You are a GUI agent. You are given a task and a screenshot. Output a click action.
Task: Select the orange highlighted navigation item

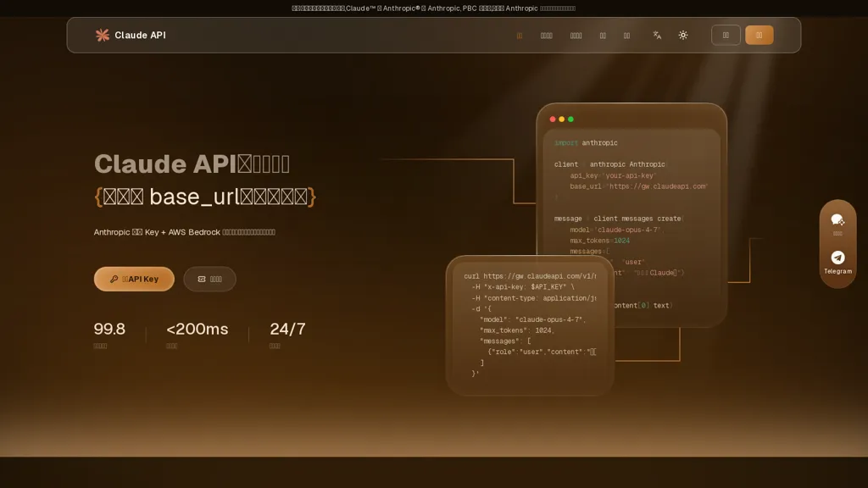click(520, 36)
